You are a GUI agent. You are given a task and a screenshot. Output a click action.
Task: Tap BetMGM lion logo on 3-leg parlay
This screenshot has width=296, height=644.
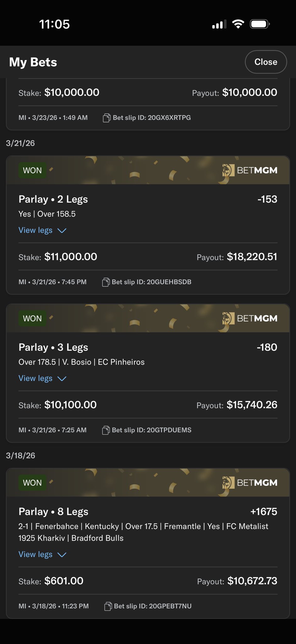(x=228, y=319)
